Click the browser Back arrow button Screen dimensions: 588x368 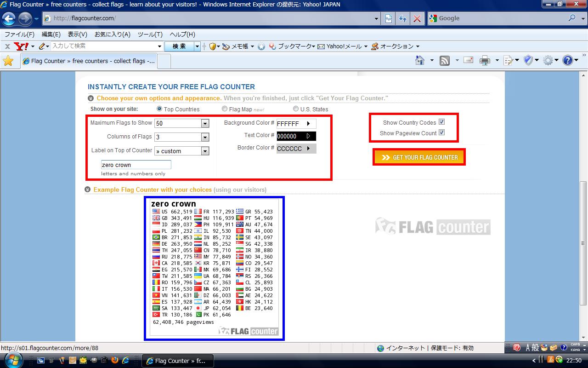pos(9,18)
